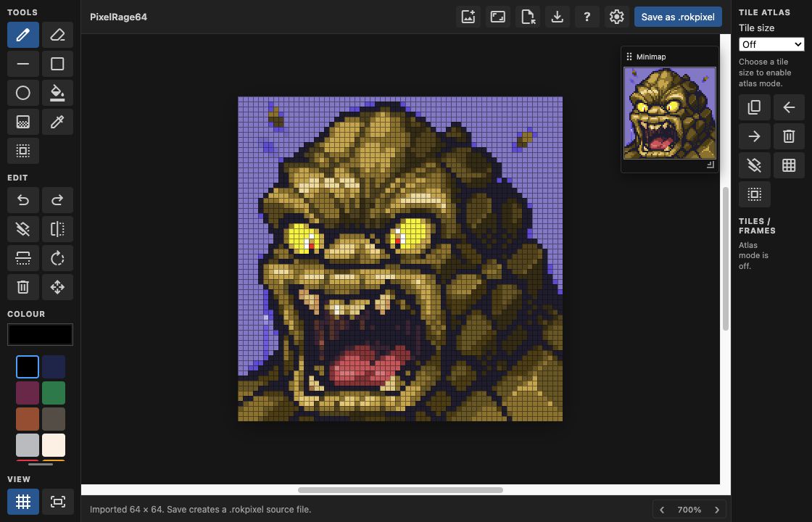The height and width of the screenshot is (522, 812).
Task: Click the download export icon
Action: point(558,17)
